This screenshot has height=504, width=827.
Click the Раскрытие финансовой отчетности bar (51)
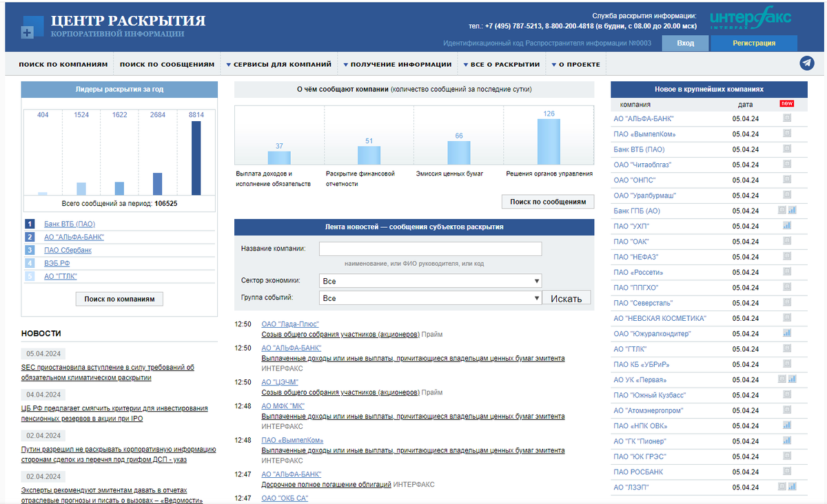point(369,156)
